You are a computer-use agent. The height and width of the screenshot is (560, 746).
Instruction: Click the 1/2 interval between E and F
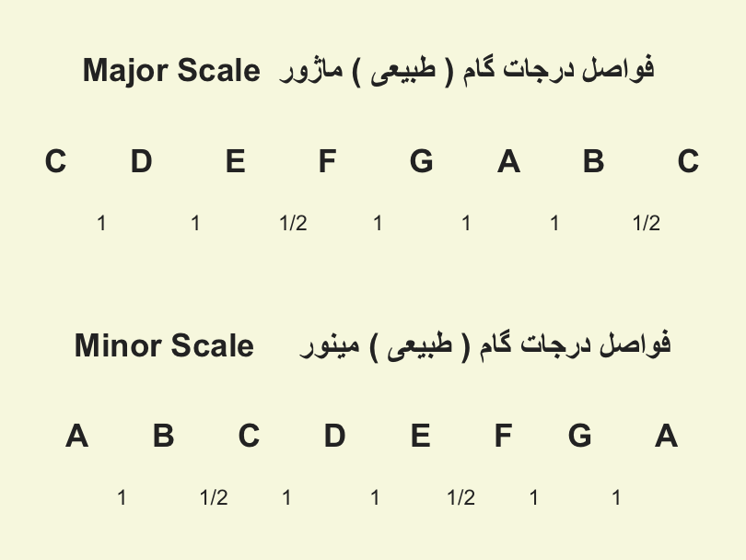(x=293, y=223)
